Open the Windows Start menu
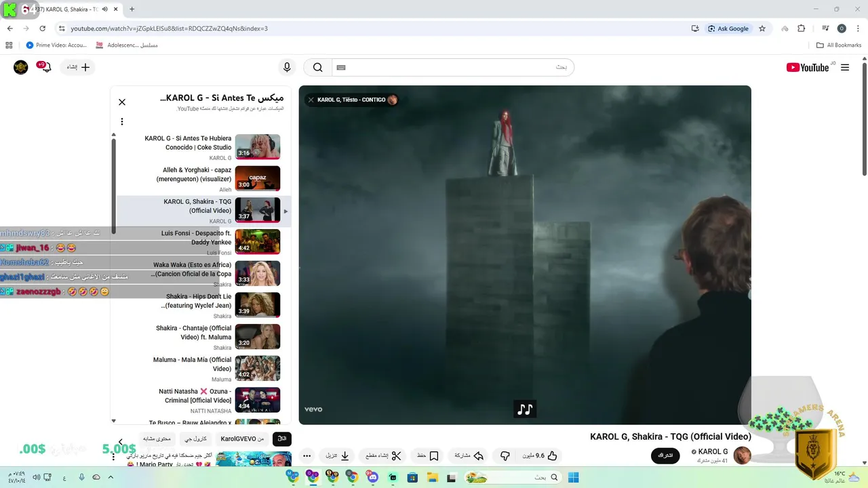This screenshot has width=868, height=488. click(573, 477)
